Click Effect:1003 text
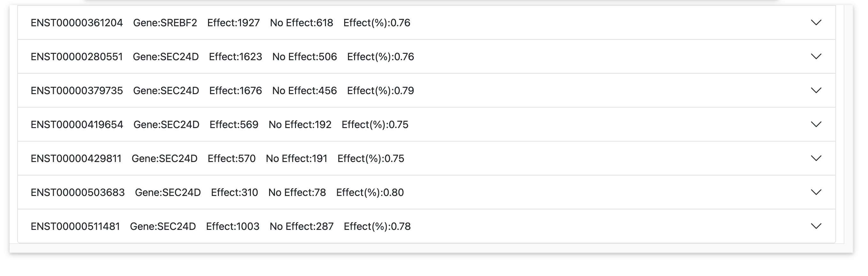This screenshot has height=276, width=868. 233,226
